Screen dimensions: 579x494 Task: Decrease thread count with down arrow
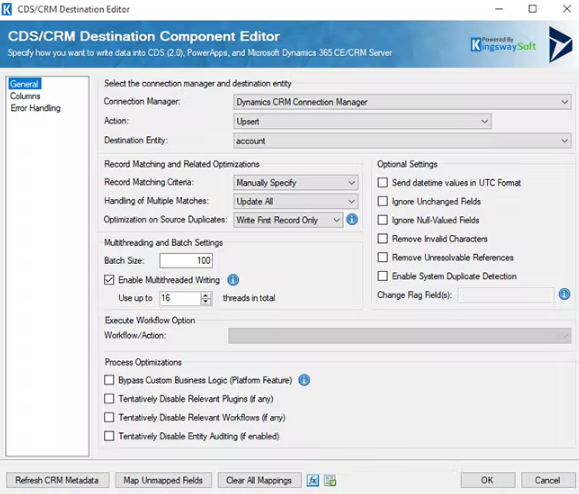coord(206,302)
